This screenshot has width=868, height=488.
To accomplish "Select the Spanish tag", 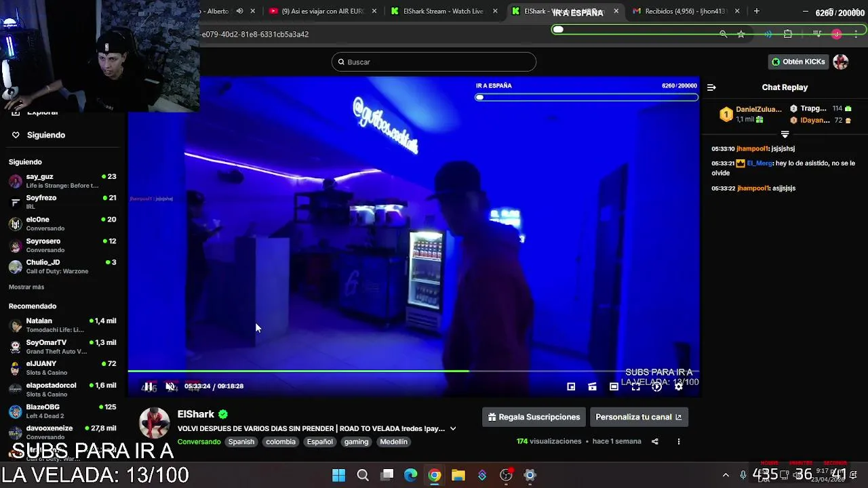I will 241,441.
